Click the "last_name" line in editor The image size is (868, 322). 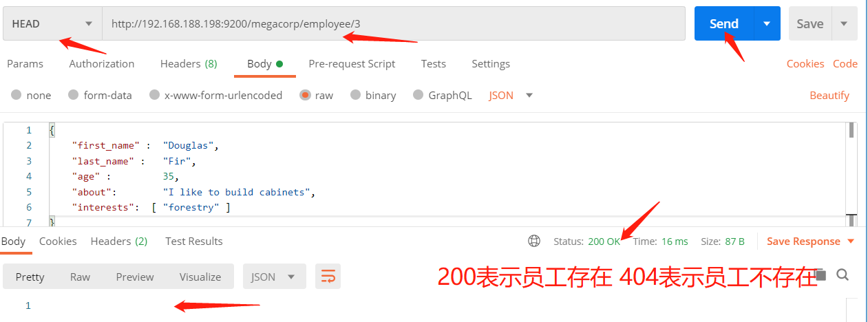tap(134, 161)
